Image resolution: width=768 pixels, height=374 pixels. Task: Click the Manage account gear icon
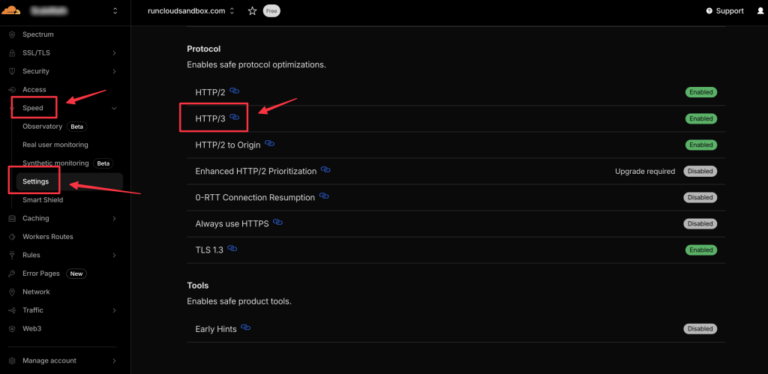12,361
